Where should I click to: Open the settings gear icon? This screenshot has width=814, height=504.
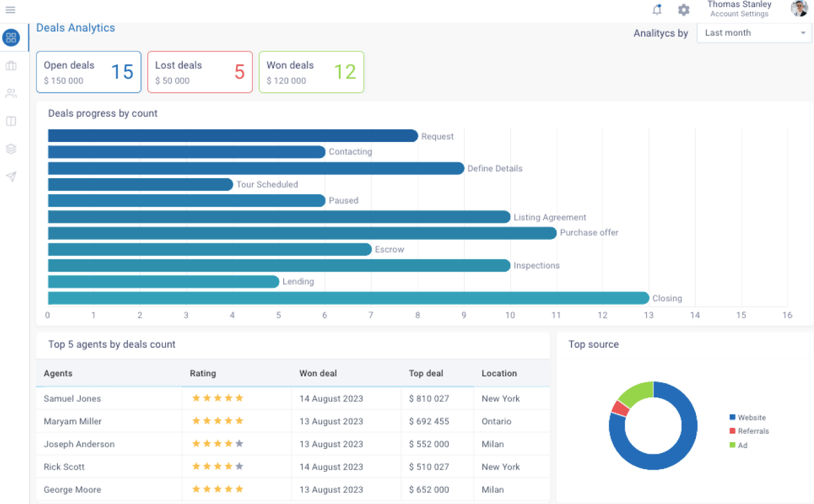click(683, 10)
